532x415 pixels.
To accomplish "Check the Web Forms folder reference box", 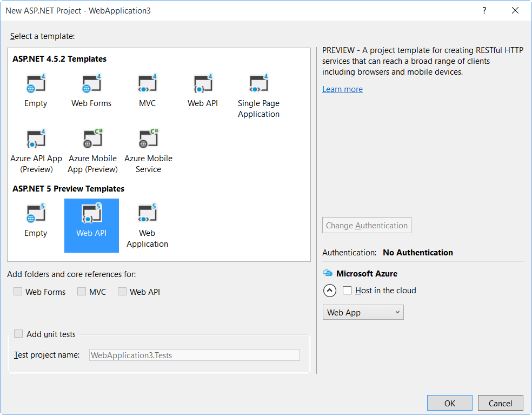I will [18, 292].
